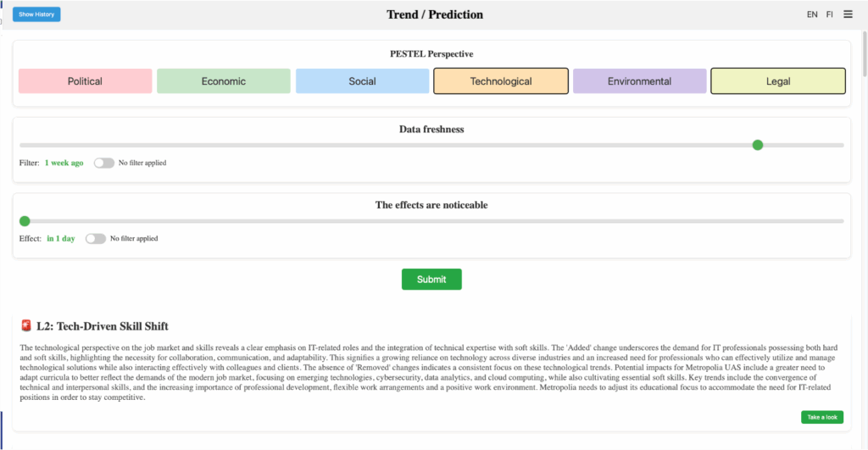868x450 pixels.
Task: Click the Show History button
Action: coord(36,14)
